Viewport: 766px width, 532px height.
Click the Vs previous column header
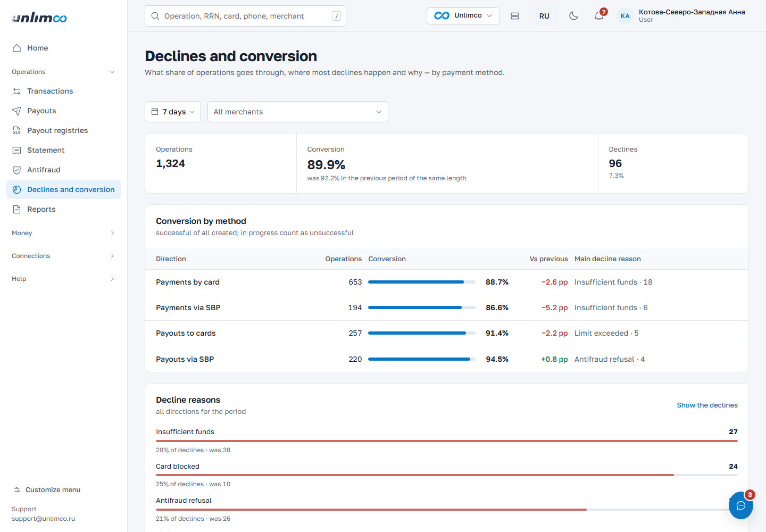[x=548, y=259]
